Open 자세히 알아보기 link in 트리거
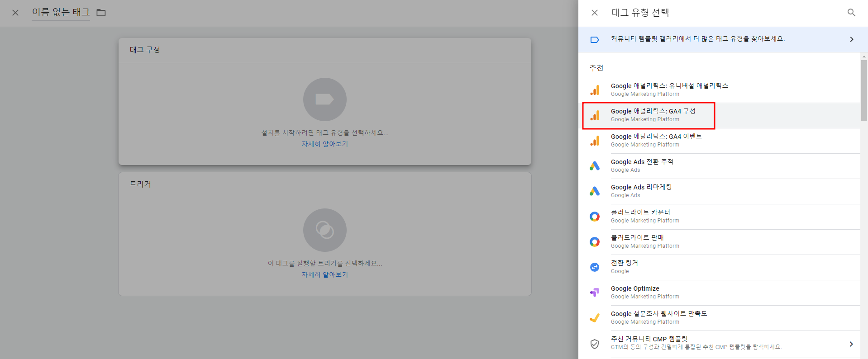The width and height of the screenshot is (868, 359). 325,274
